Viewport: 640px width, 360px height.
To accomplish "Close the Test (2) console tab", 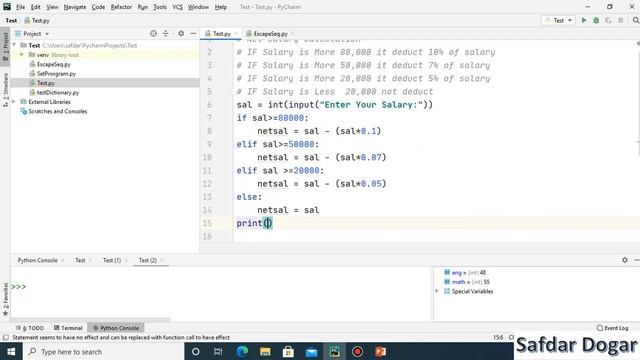I will tap(162, 260).
